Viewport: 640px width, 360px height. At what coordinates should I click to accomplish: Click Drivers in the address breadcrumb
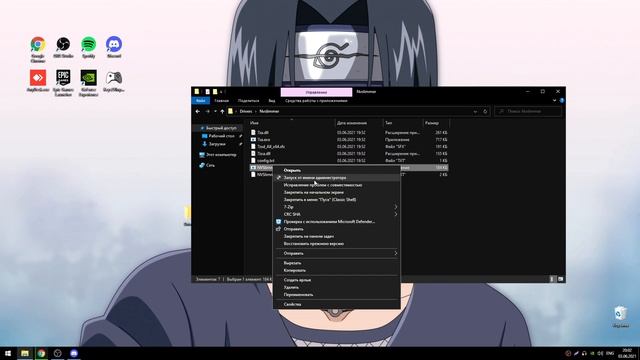(246, 111)
